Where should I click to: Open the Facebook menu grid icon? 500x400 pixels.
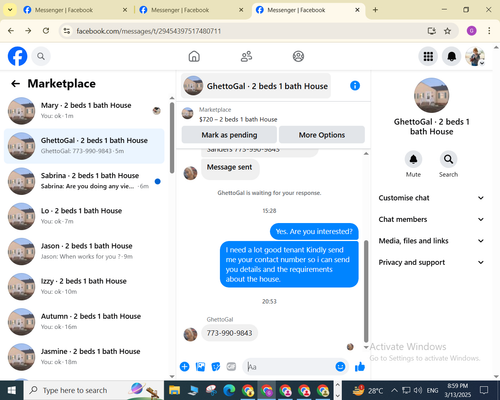(428, 56)
